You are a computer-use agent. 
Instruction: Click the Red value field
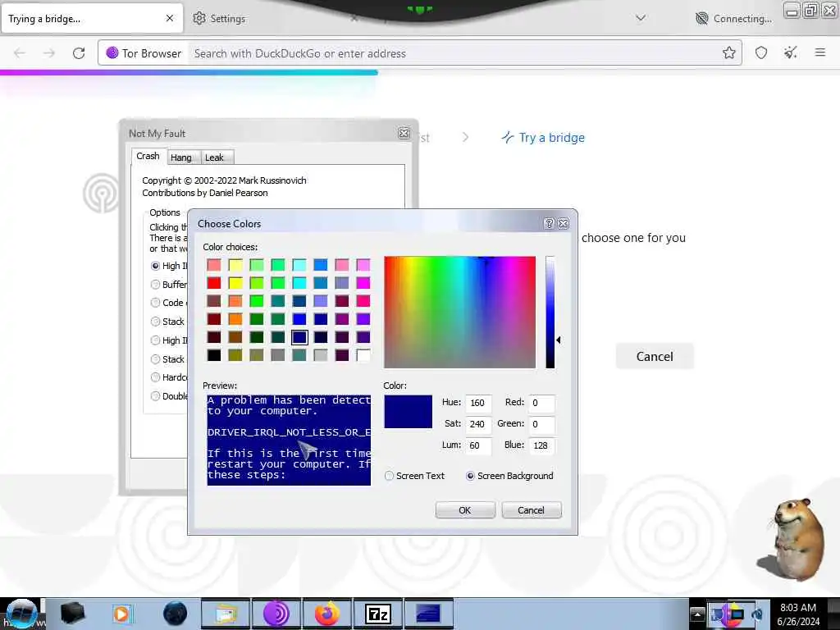point(541,403)
